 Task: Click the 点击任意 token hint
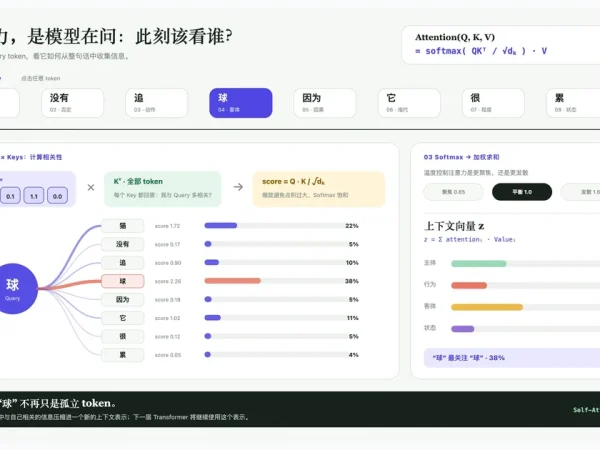pos(41,78)
